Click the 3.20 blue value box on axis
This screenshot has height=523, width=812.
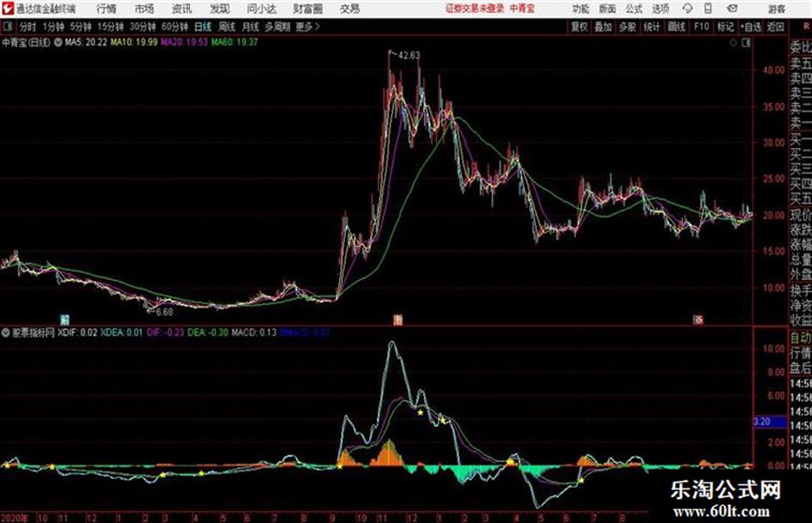[770, 422]
